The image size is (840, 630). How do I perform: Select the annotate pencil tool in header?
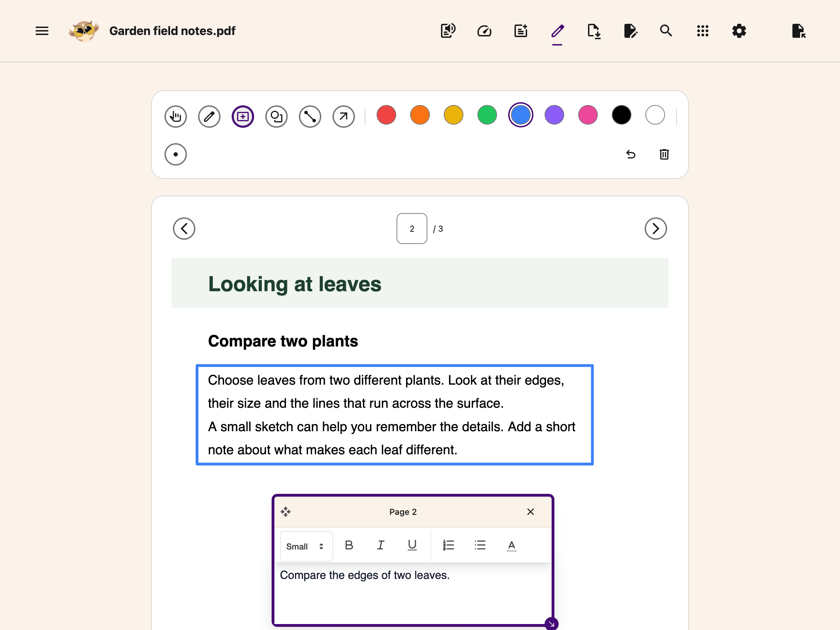(557, 31)
